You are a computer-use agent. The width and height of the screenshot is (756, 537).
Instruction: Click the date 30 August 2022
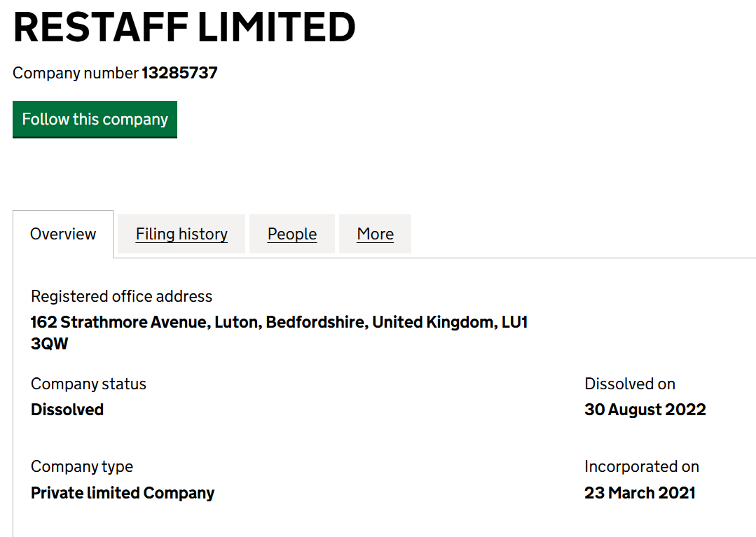645,410
